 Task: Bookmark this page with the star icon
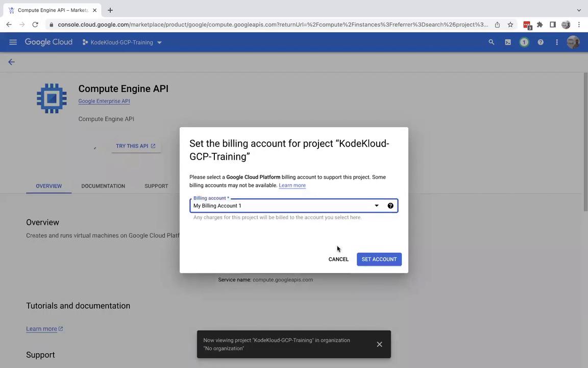pyautogui.click(x=510, y=25)
